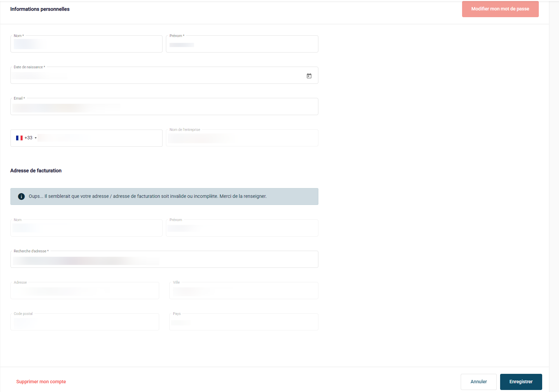Focus the Nom field in personal information

(86, 44)
